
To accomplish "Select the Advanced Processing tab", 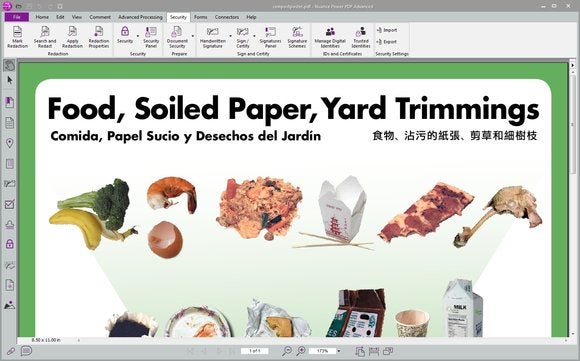I will click(x=140, y=17).
